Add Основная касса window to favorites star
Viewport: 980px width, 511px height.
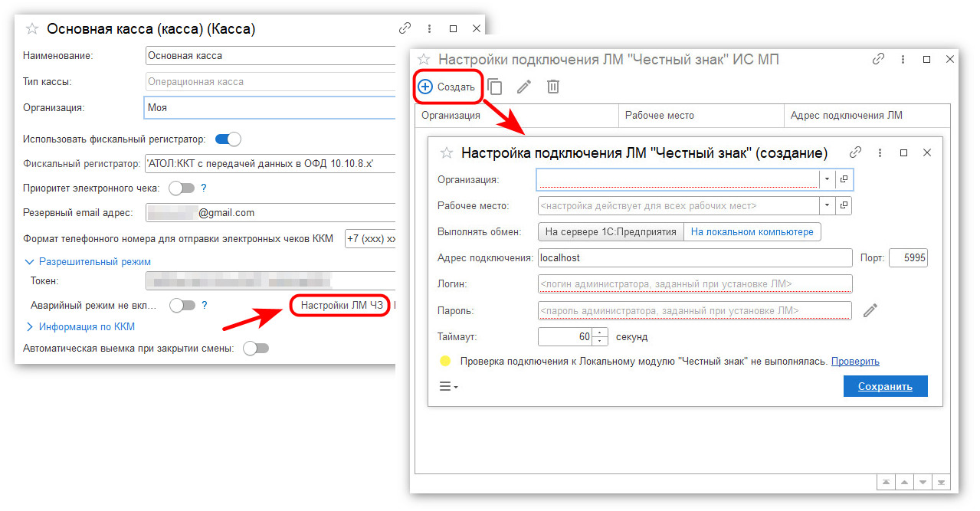(32, 29)
